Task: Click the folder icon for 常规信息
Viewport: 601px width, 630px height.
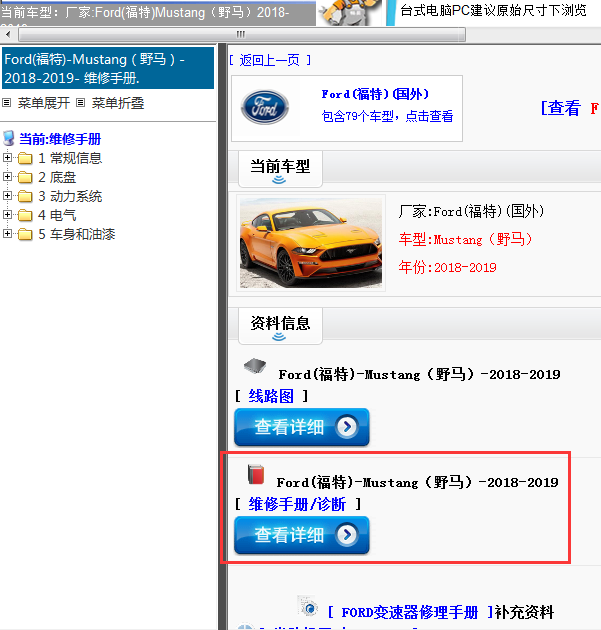Action: pos(25,158)
